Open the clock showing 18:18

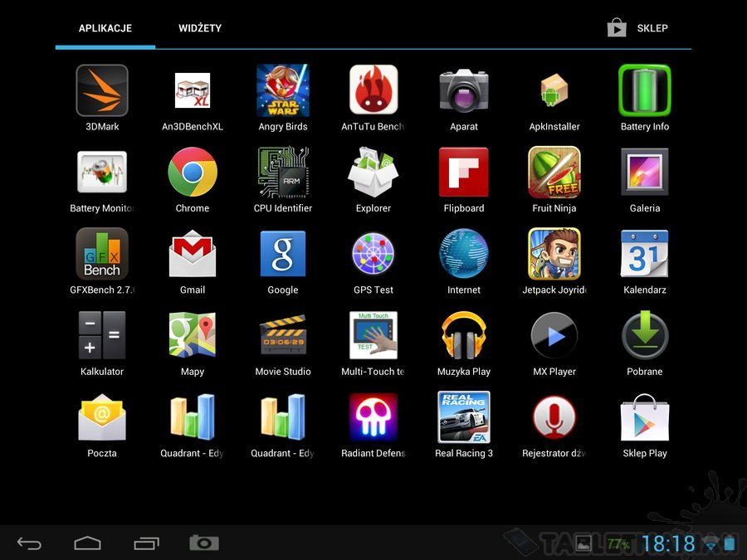pos(668,543)
